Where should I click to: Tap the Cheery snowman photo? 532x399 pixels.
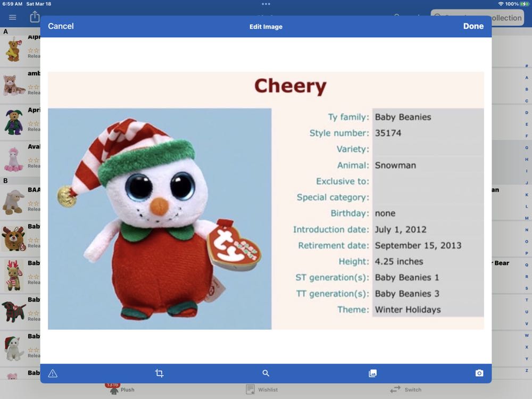[160, 219]
